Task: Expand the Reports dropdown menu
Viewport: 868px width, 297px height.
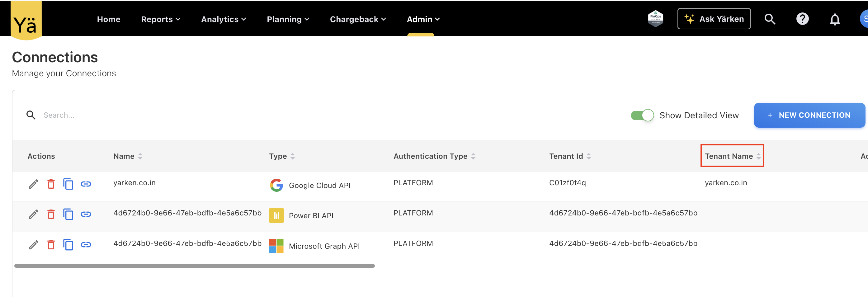Action: (x=160, y=19)
